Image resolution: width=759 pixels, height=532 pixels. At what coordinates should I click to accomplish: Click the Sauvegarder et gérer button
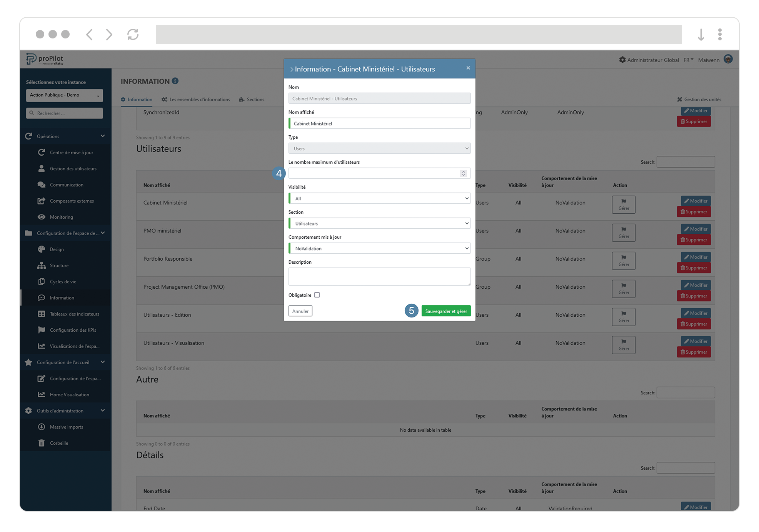pos(446,311)
